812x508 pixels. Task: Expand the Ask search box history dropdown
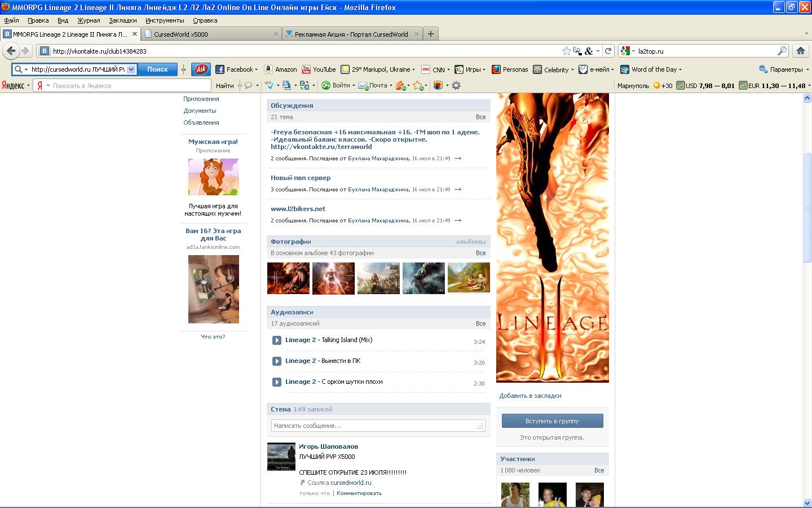pos(131,69)
